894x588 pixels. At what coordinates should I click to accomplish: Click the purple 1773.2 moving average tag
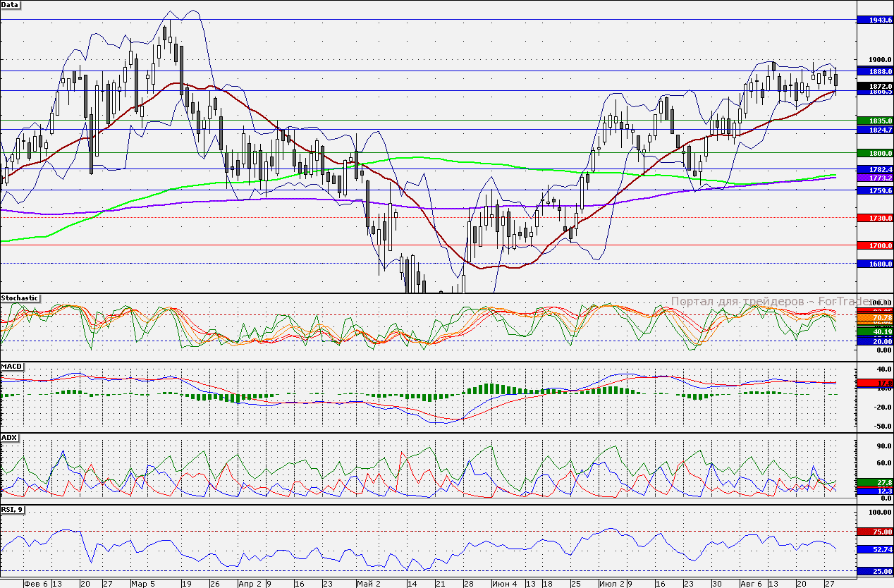click(x=874, y=178)
